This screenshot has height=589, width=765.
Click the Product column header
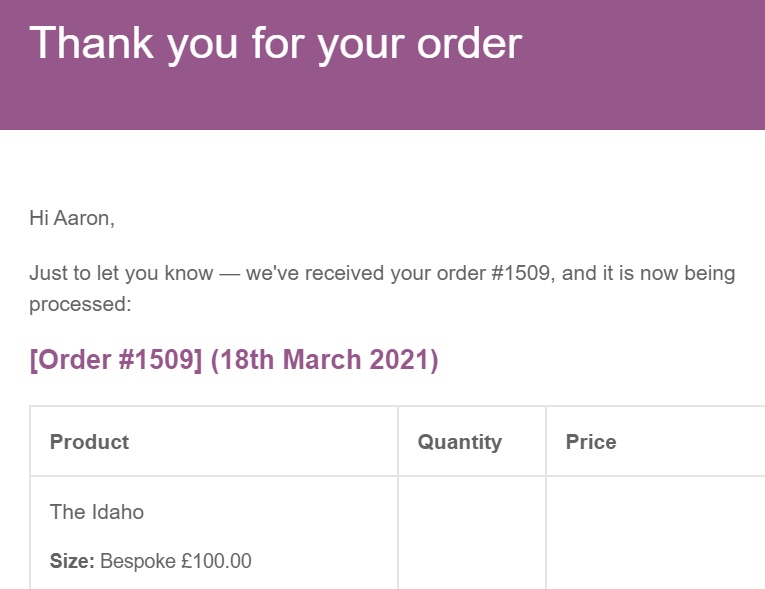pyautogui.click(x=89, y=442)
